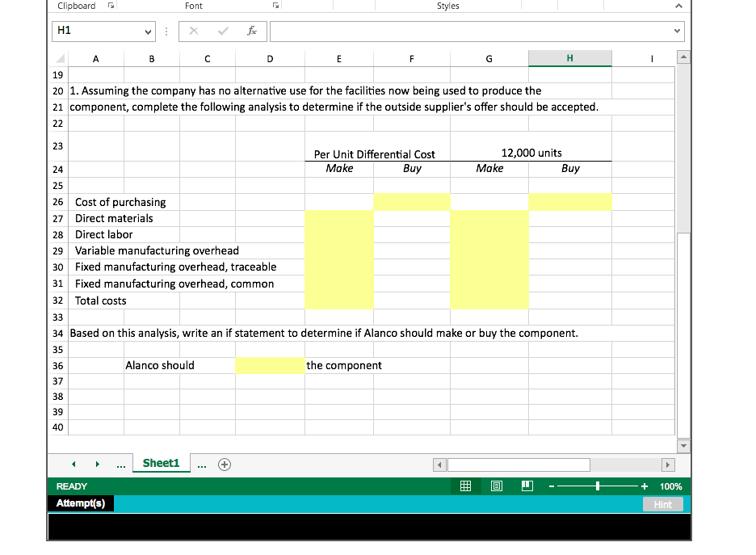Select Normal view in the status bar
Viewport: 756px width, 555px height.
[x=466, y=486]
